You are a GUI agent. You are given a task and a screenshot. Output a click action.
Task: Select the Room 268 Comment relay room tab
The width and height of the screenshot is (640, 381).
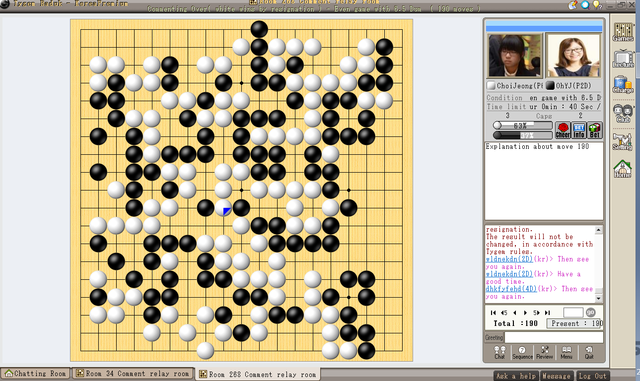tap(258, 374)
